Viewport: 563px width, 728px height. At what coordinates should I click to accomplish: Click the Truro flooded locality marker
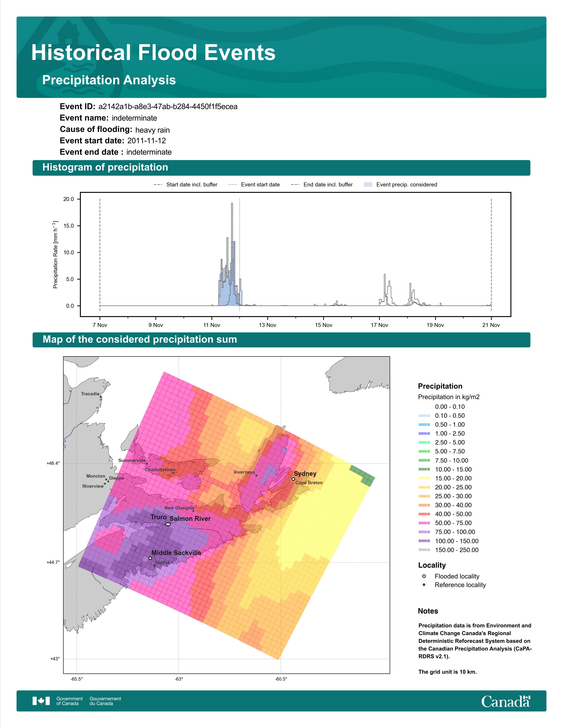click(x=167, y=524)
